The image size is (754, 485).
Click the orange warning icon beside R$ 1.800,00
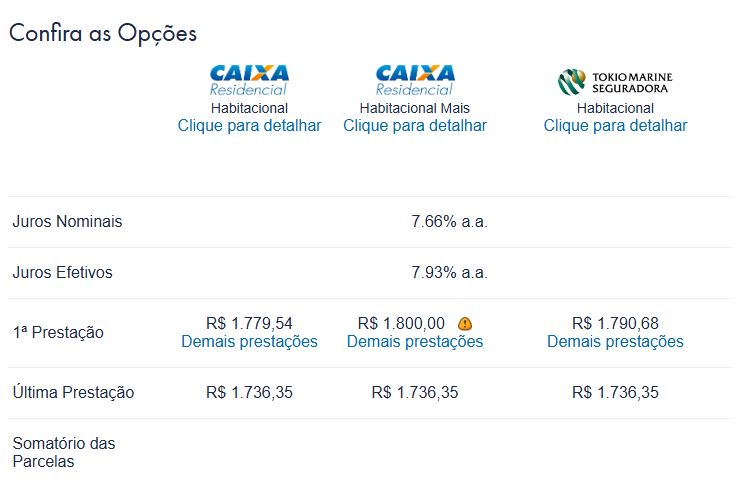click(465, 324)
